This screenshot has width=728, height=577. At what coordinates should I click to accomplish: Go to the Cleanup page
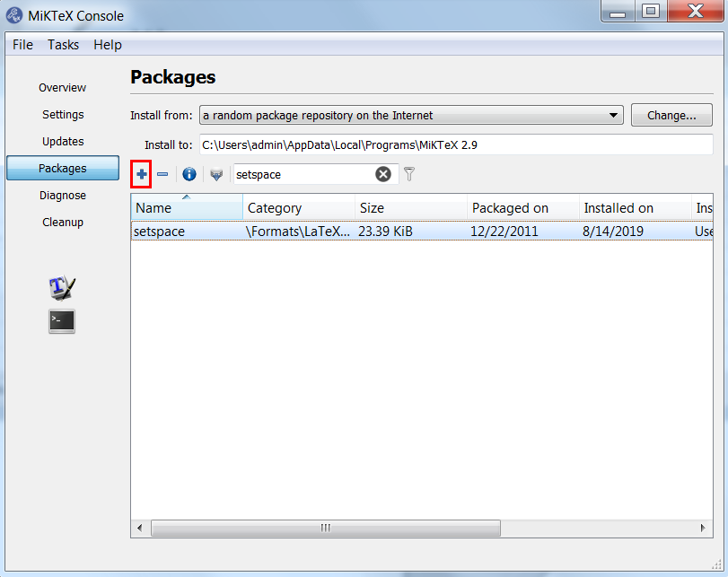(x=63, y=223)
